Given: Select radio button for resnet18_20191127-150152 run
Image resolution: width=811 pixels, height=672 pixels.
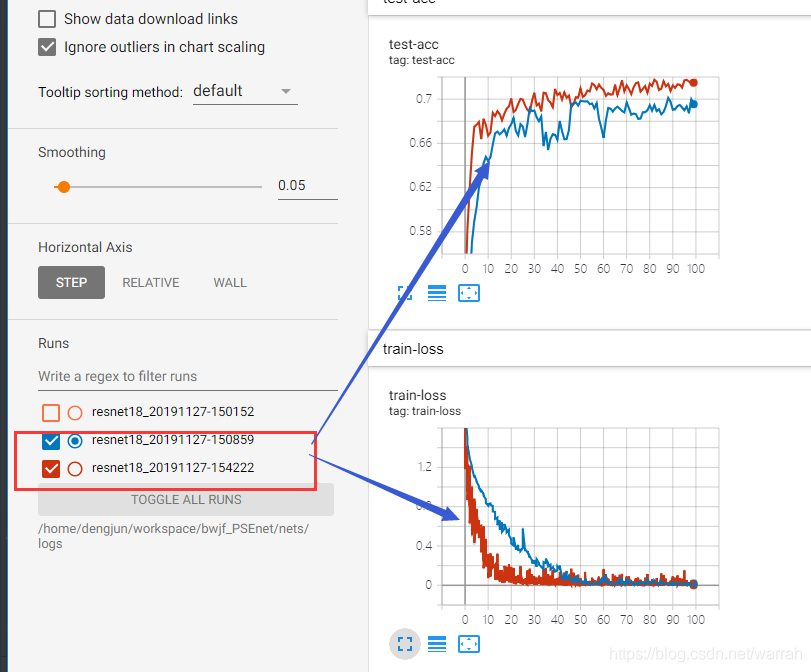Looking at the screenshot, I should click(x=75, y=412).
